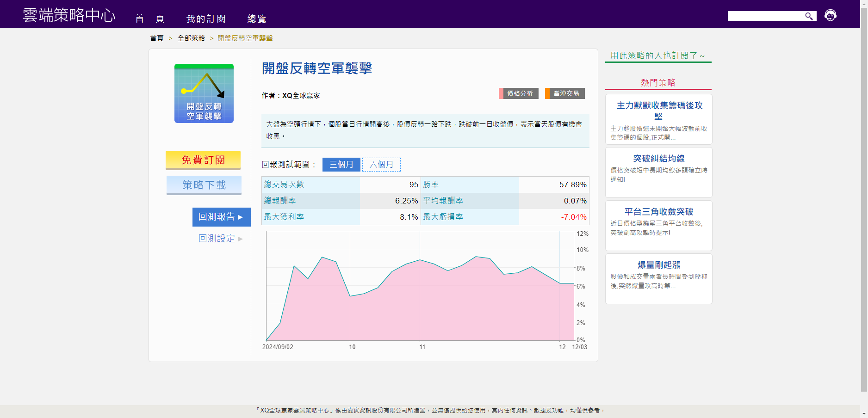Go to 首頁 in top navigation
Screen dimensions: 868x418
150,18
